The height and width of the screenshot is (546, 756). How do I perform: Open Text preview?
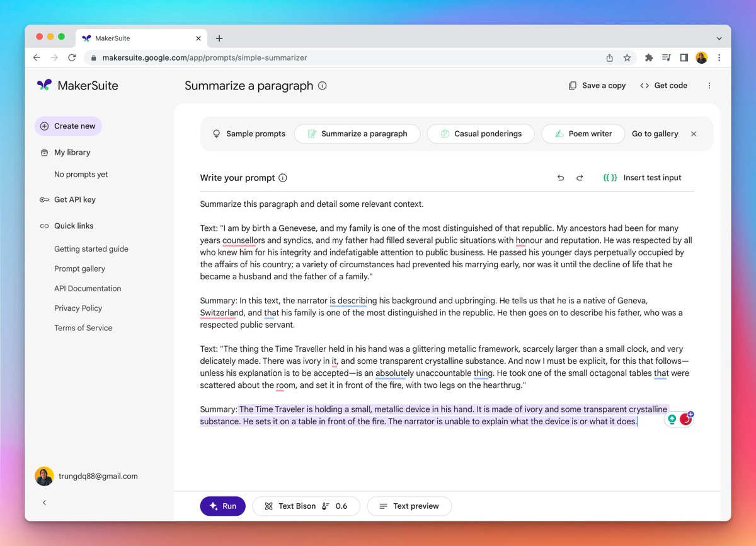409,506
